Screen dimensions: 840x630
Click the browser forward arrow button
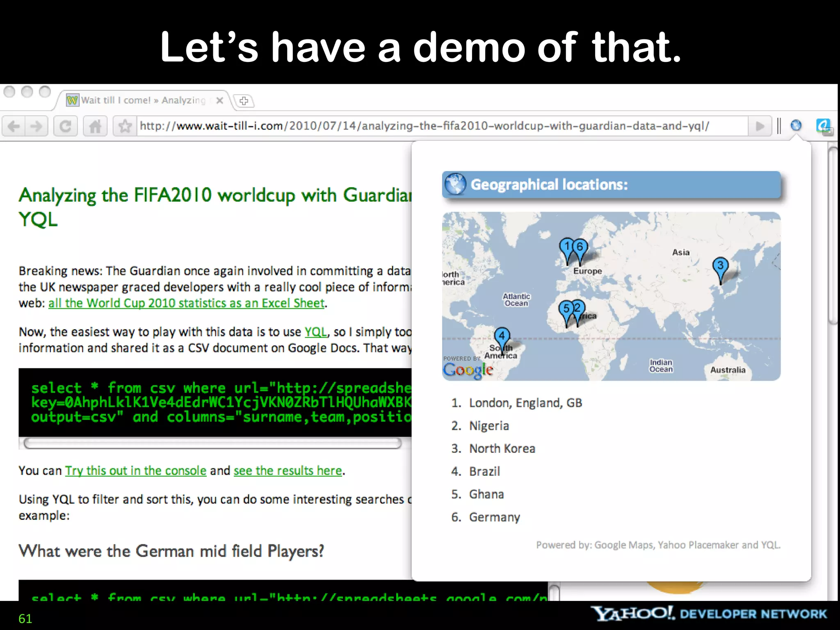click(37, 126)
